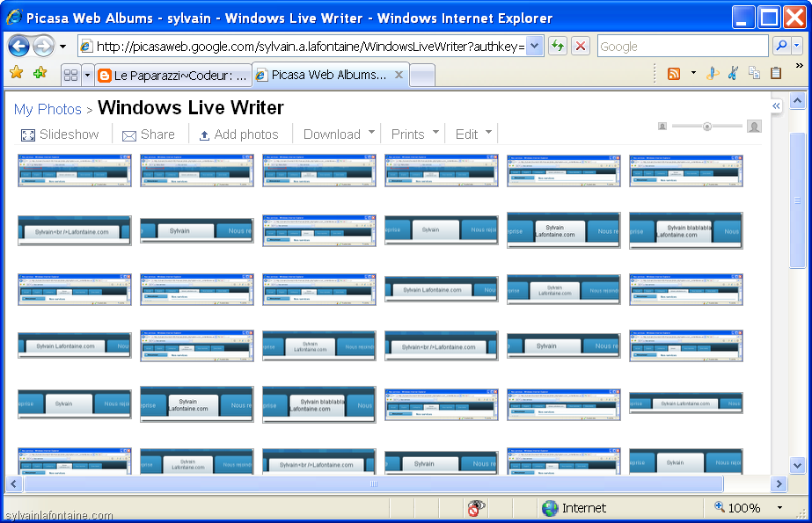Open the Favorites Center star icon
This screenshot has height=523, width=812.
click(17, 73)
